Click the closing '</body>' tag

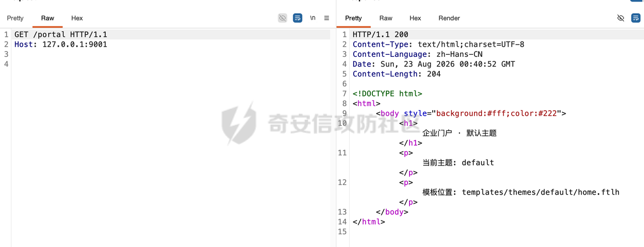tap(392, 212)
